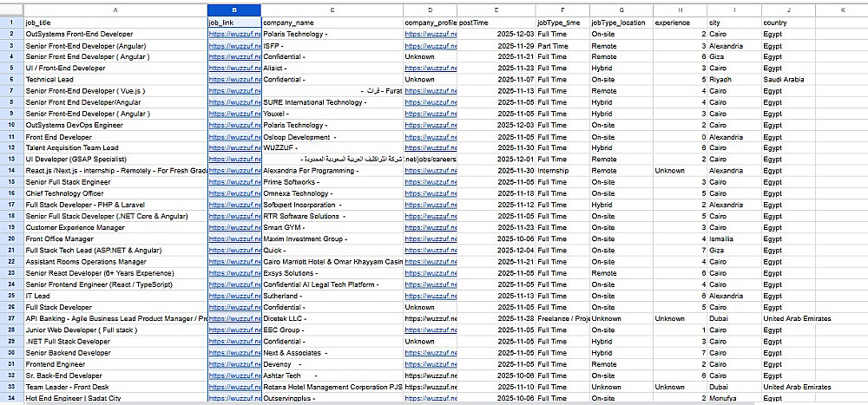Click the jobType_time header cell

(562, 23)
